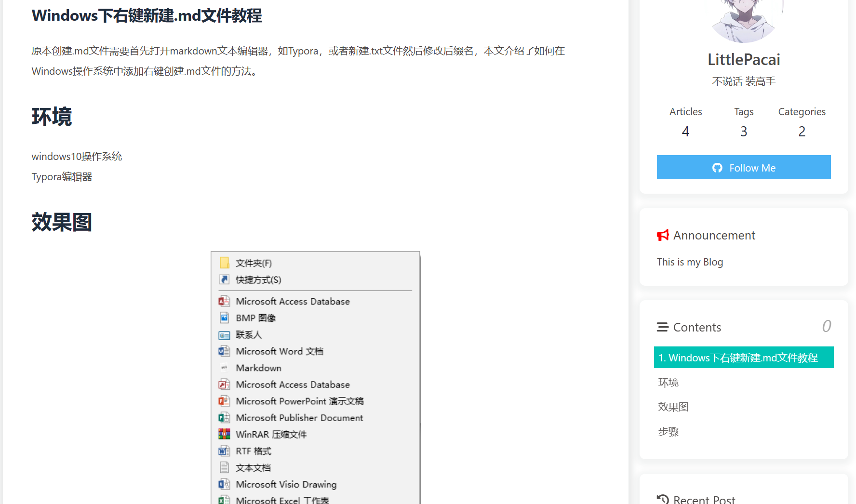Click the Markdown entry in context menu image
This screenshot has height=504, width=856.
[258, 368]
